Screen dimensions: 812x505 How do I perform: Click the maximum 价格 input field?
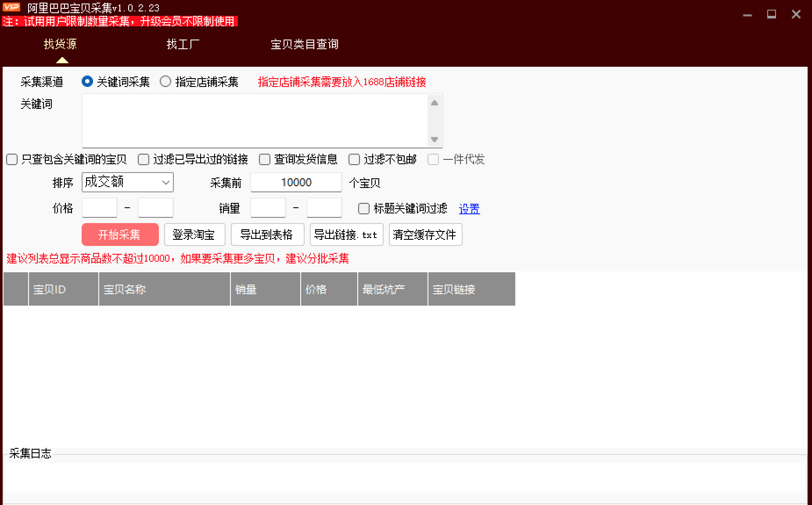(156, 208)
